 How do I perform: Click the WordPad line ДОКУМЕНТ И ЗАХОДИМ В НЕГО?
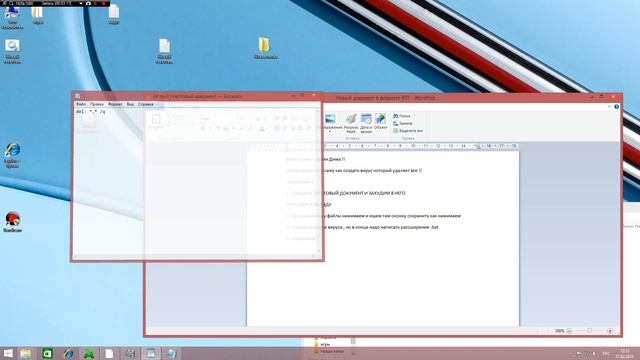[x=365, y=193]
